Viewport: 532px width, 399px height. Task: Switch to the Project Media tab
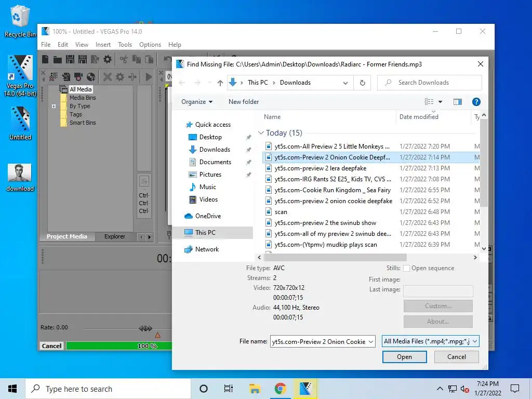[67, 236]
